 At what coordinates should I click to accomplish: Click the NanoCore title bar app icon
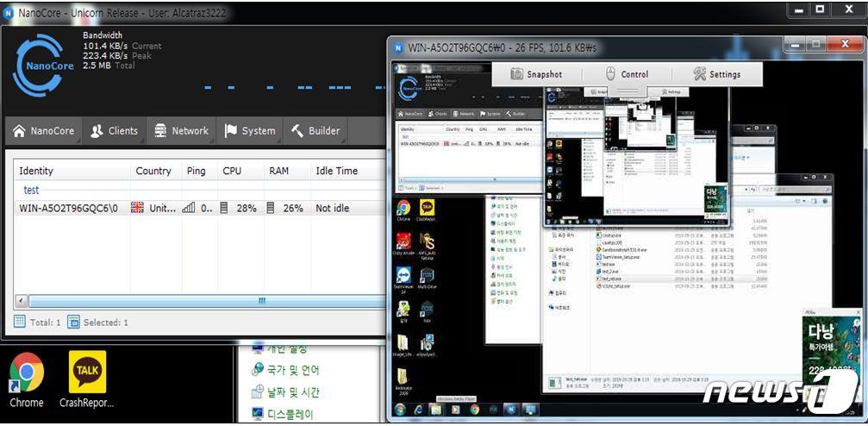pos(9,13)
